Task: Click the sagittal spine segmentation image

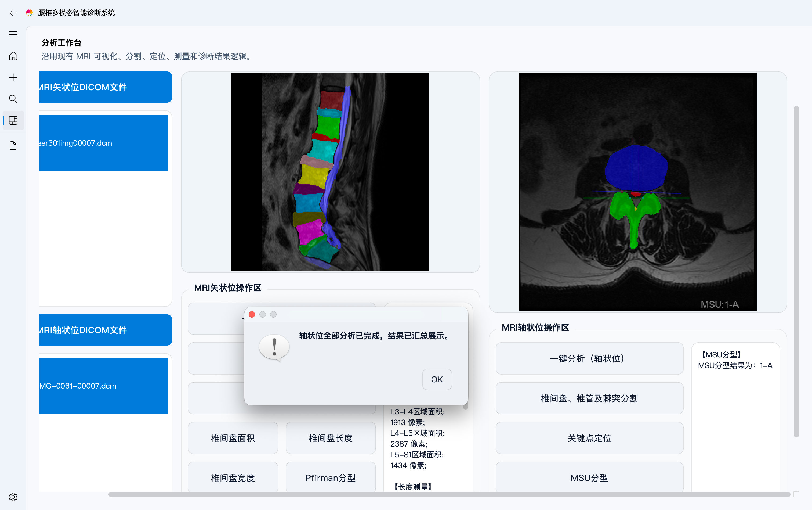Action: [330, 171]
